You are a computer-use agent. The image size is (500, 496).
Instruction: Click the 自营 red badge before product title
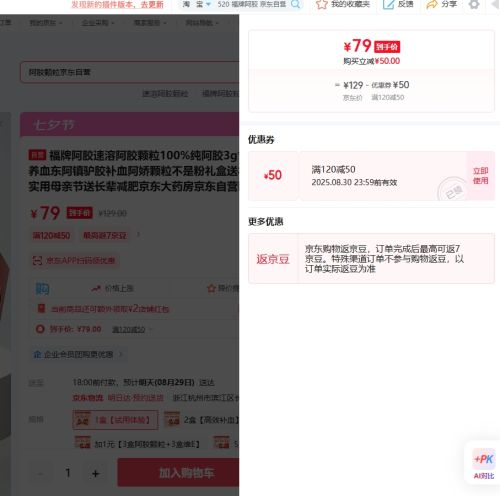(x=37, y=155)
